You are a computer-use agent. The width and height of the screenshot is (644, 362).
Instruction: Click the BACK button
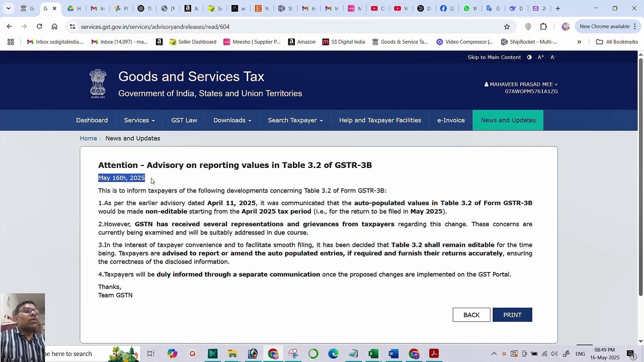coord(471,315)
